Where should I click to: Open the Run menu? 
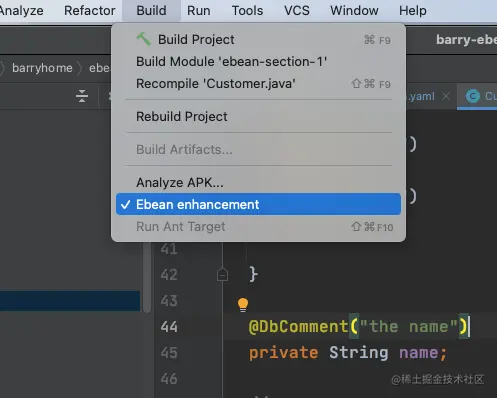point(199,11)
